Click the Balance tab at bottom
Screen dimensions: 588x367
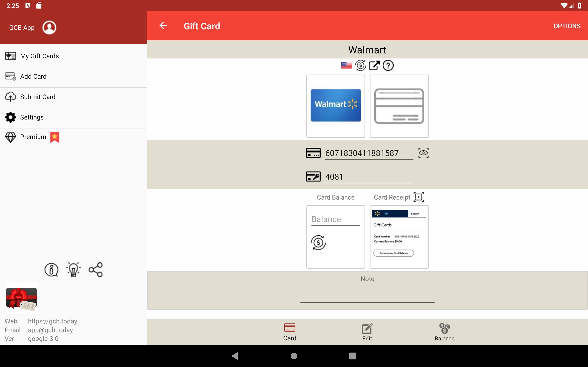(444, 331)
